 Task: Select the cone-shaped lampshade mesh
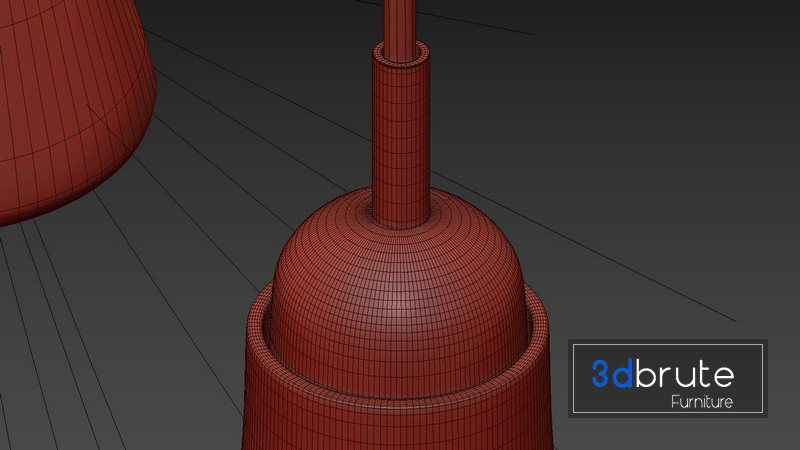pos(71,110)
